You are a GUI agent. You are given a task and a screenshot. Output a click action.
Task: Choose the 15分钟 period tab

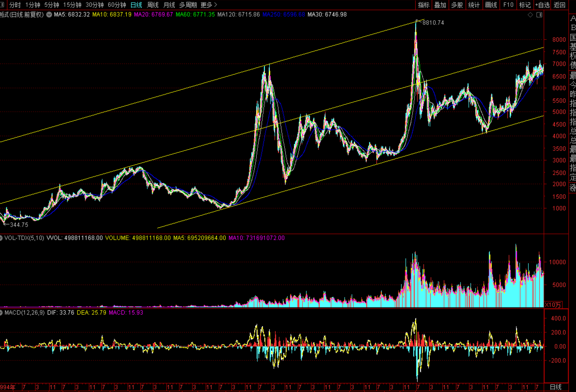click(72, 5)
